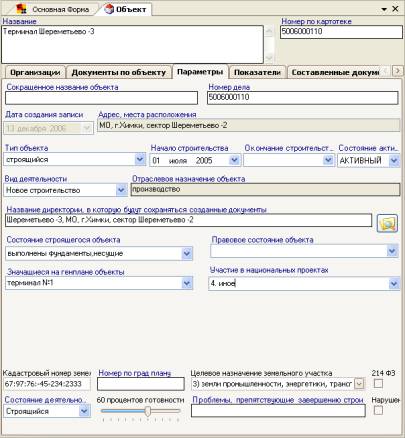Expand the Правовое состояние объекта dropdown

(x=392, y=251)
